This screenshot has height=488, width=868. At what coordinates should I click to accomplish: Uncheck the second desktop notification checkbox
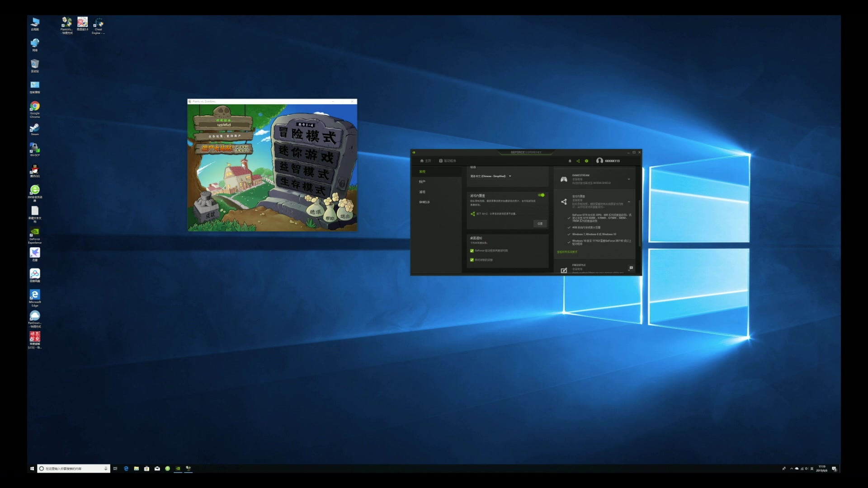472,260
